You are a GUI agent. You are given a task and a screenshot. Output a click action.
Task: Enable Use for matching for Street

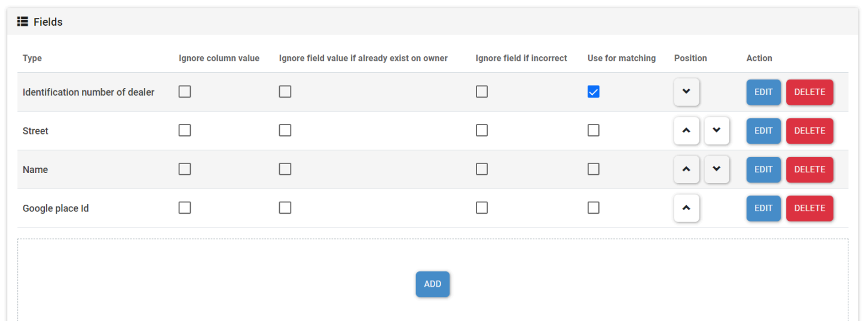[x=593, y=130]
